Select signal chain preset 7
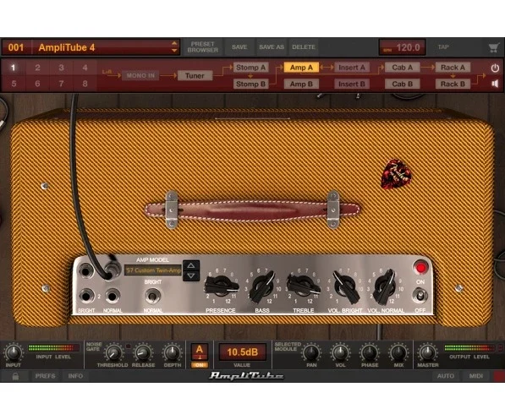 point(61,84)
